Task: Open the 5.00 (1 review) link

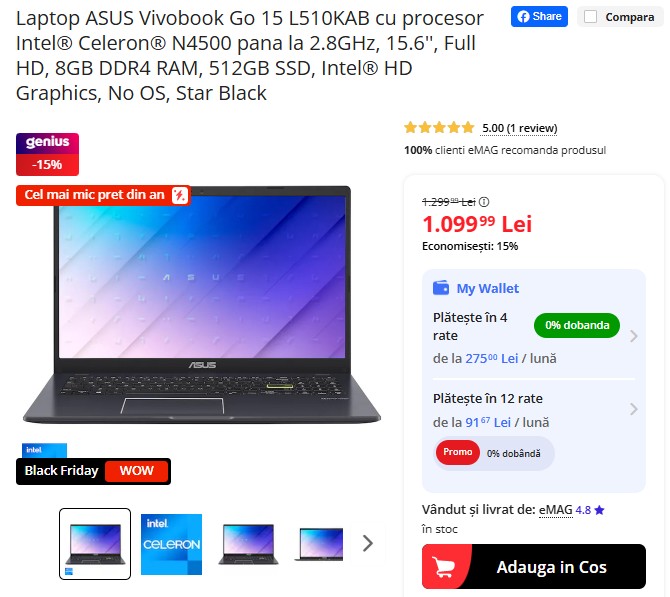Action: pos(519,128)
